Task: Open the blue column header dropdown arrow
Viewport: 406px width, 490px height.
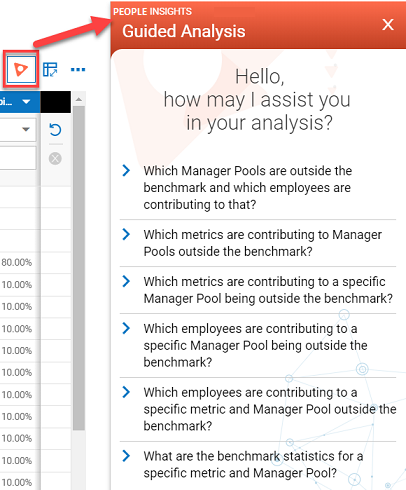Action: point(26,102)
